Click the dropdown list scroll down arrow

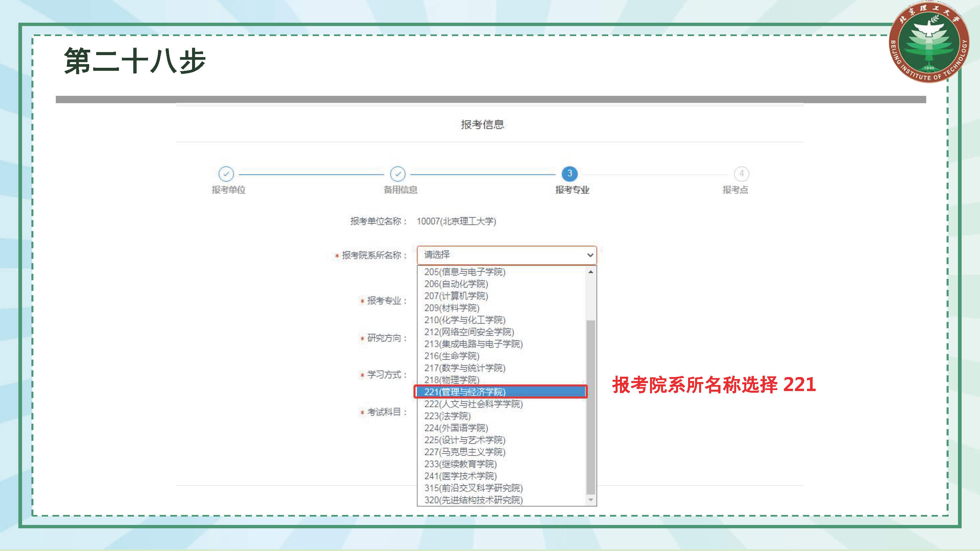coord(591,500)
